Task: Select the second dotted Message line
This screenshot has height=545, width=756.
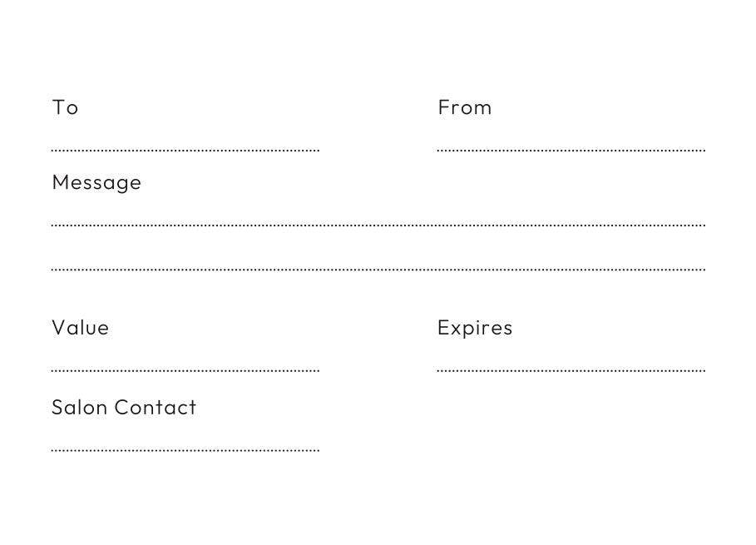Action: click(378, 270)
